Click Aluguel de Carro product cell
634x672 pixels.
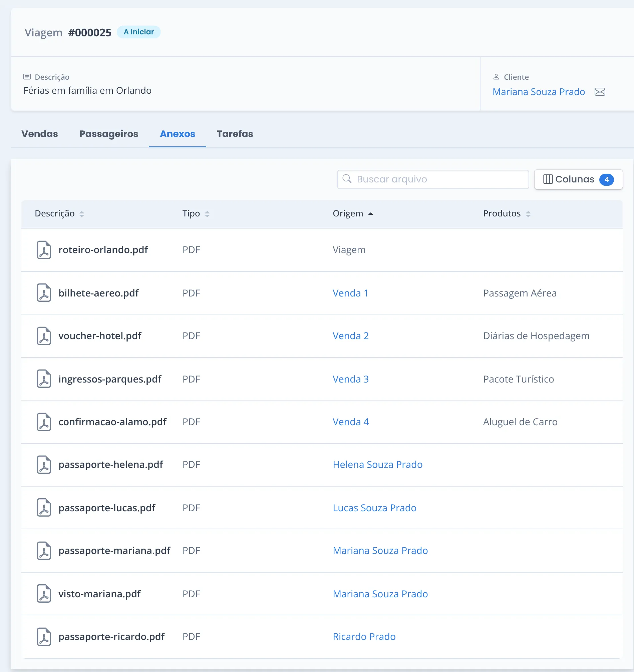pos(520,422)
